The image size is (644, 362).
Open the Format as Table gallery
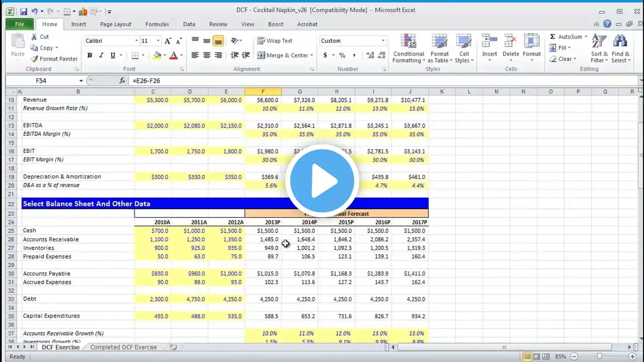[439, 48]
